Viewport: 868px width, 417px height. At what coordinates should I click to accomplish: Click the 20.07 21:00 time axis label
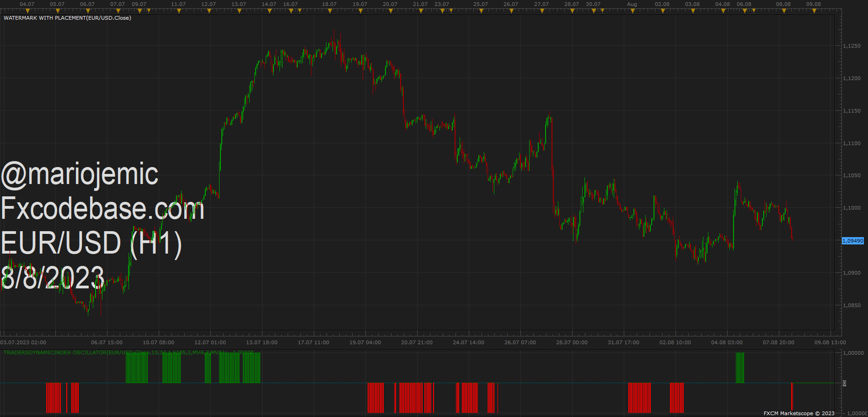tap(417, 342)
